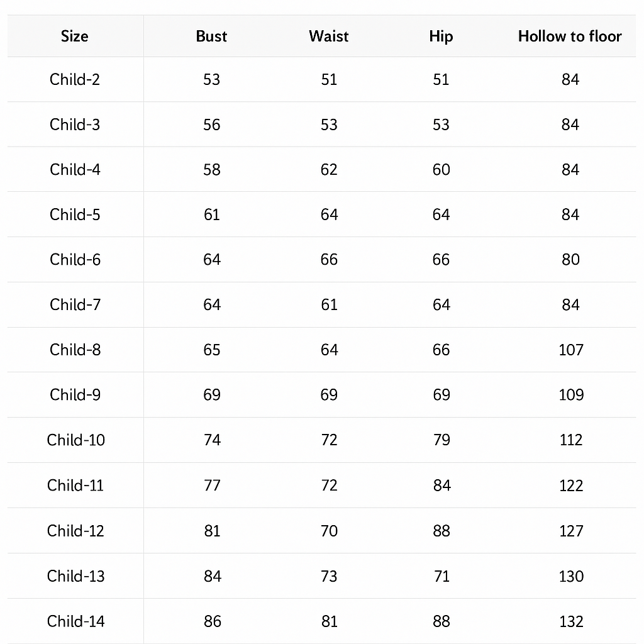644x644 pixels.
Task: Select the Child-9 size row label
Action: 75,395
